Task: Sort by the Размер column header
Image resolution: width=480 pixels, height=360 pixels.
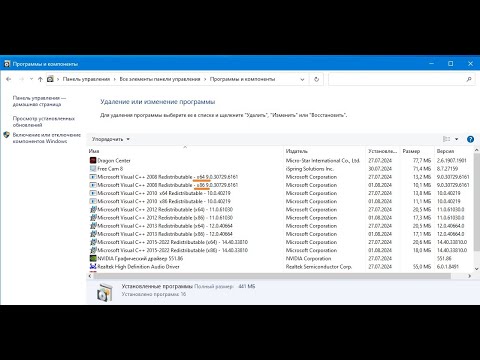Action: 417,151
